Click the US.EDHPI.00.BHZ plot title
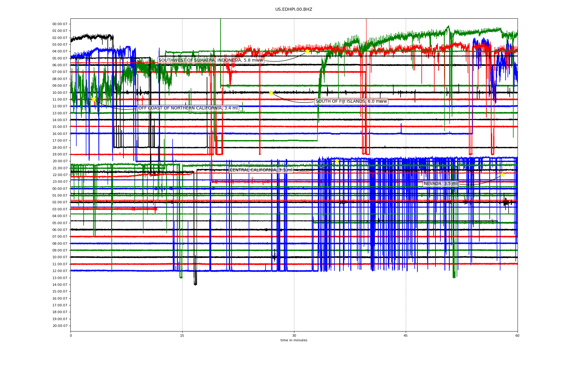Screen dimensions: 588x368 pos(293,10)
